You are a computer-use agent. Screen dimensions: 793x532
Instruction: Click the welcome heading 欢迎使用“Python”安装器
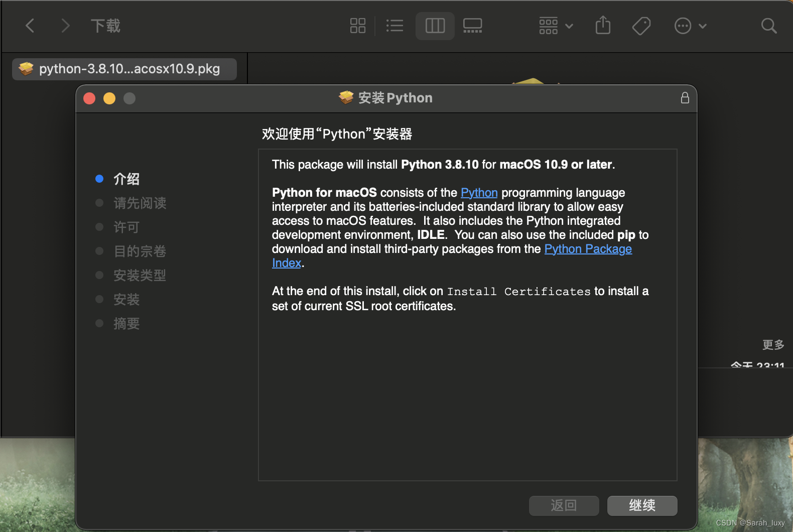pos(337,134)
